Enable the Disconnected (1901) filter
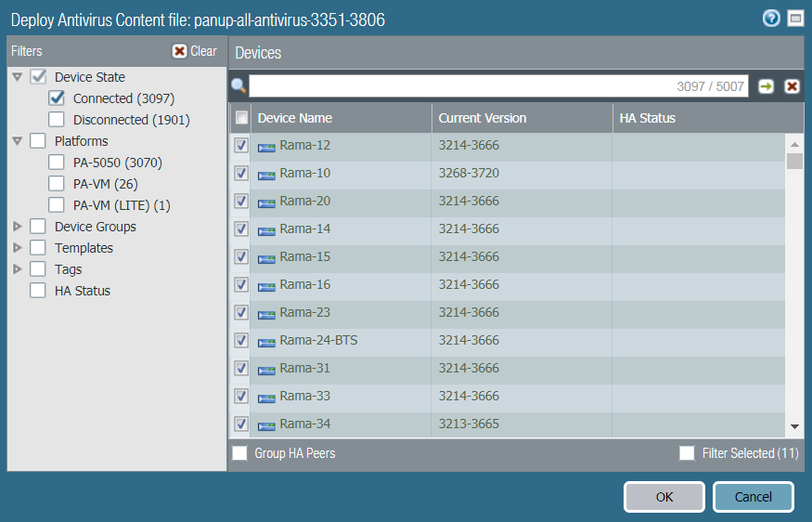The image size is (812, 522). click(57, 120)
